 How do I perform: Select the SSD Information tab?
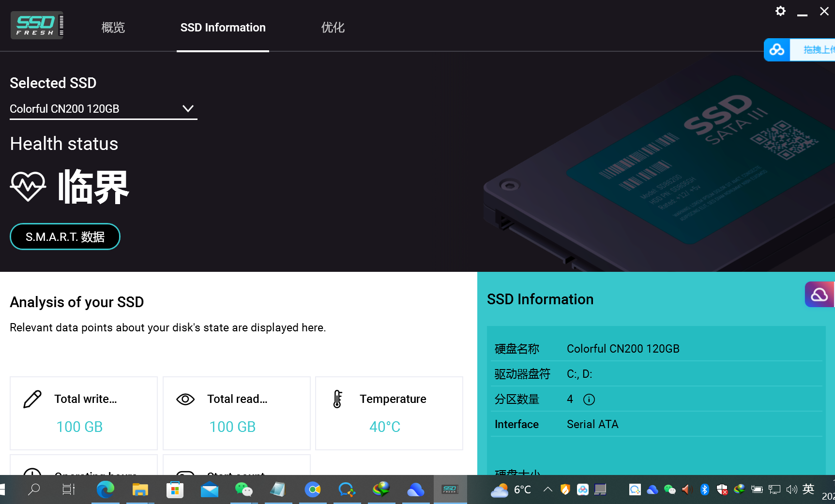(x=223, y=28)
